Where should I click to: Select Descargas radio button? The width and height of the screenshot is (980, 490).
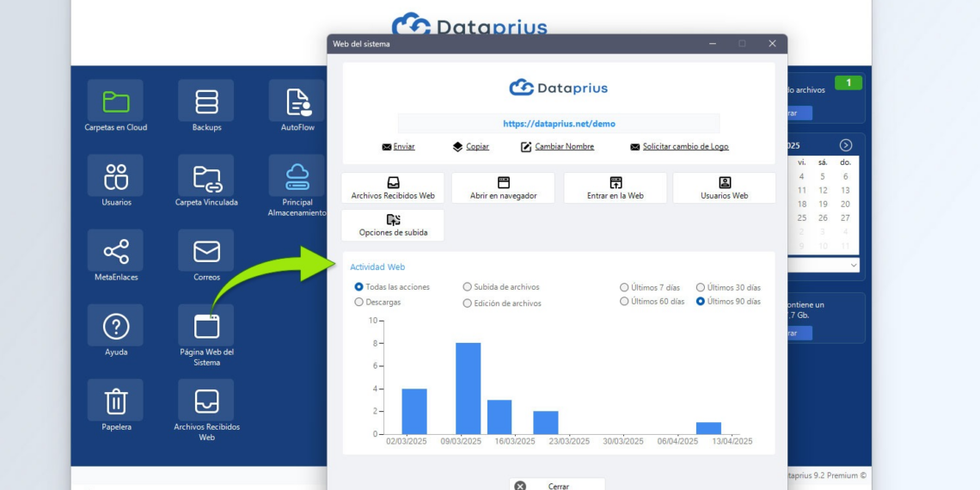[x=358, y=302]
